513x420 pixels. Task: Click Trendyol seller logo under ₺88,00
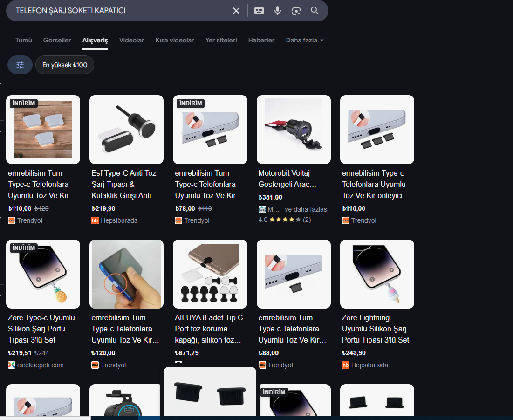262,365
